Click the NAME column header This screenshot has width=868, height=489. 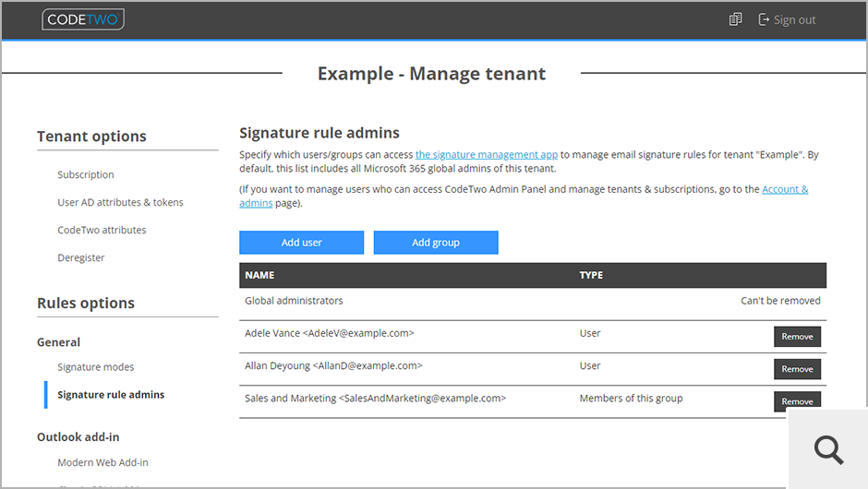pyautogui.click(x=259, y=275)
